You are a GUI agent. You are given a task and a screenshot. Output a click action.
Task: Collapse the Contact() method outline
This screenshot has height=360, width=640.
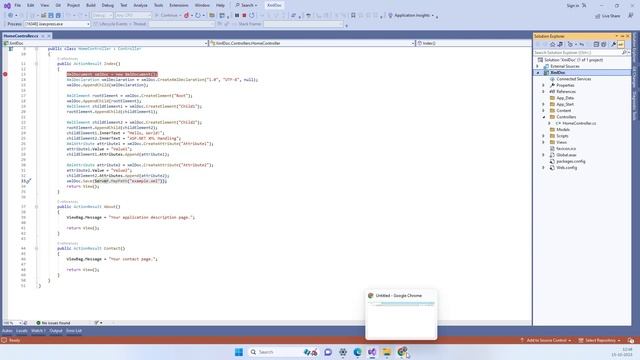click(36, 248)
